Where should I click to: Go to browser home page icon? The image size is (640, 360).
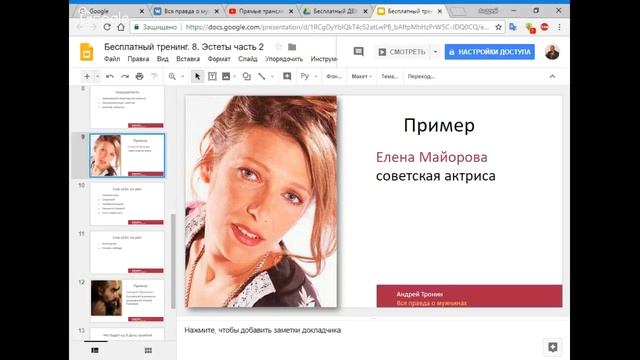tap(121, 27)
